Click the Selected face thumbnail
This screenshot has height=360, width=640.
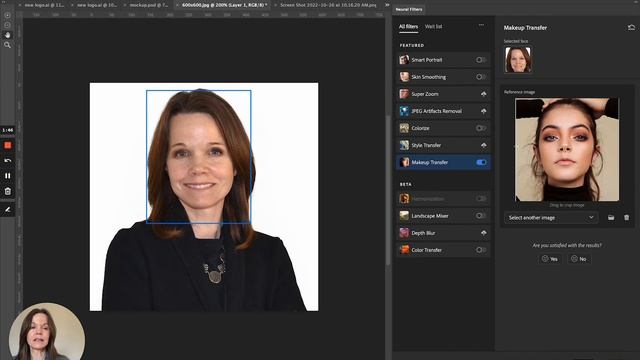point(518,60)
